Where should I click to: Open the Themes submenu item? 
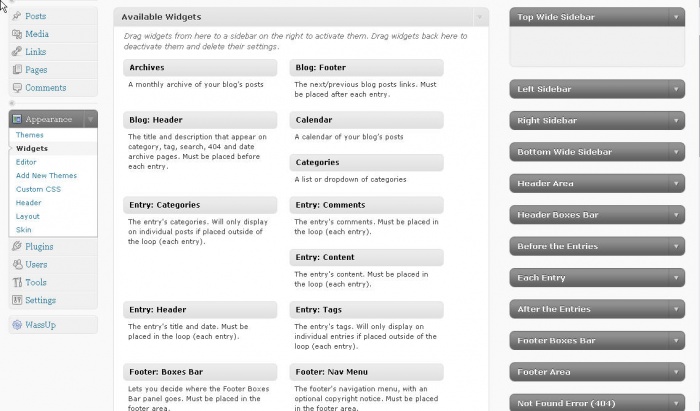point(30,135)
